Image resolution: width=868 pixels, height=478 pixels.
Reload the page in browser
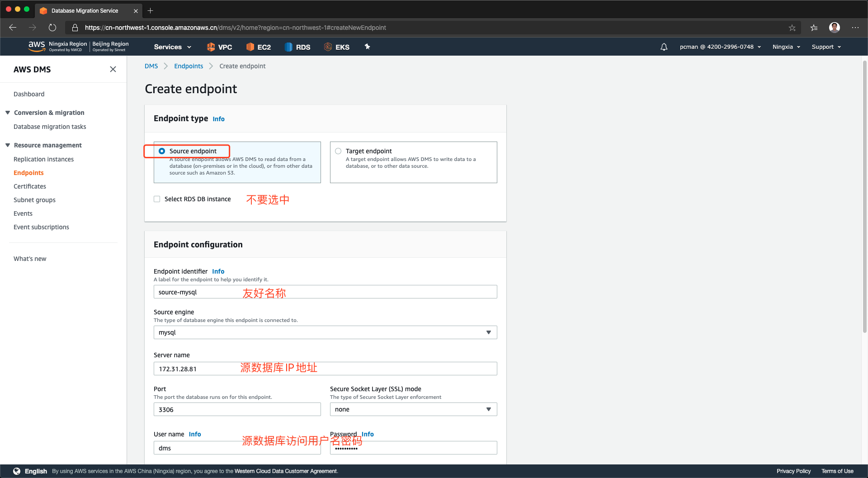point(52,28)
